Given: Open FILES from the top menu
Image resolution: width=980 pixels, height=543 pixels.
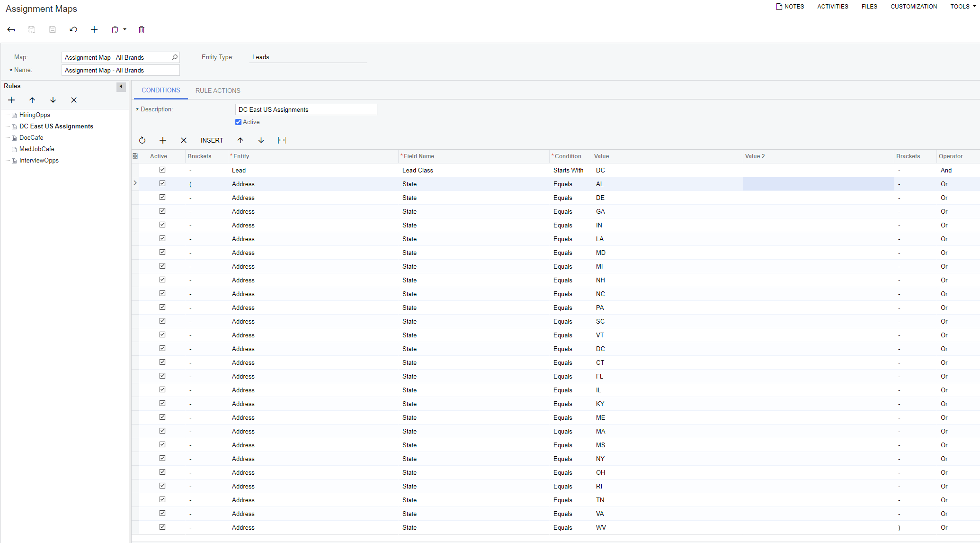Looking at the screenshot, I should point(869,7).
